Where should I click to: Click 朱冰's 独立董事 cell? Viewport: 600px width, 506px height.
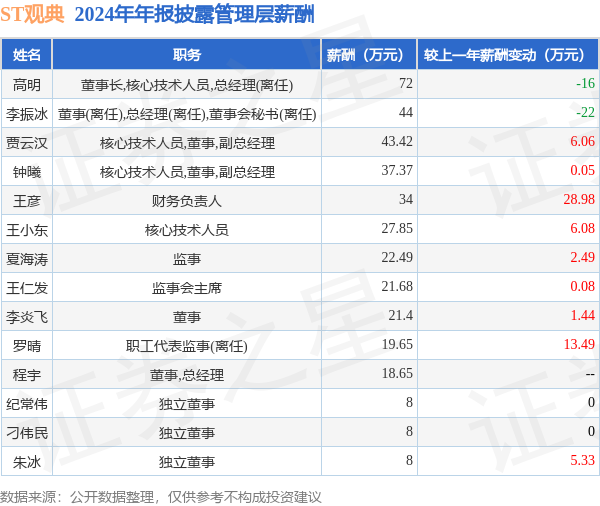[187, 462]
